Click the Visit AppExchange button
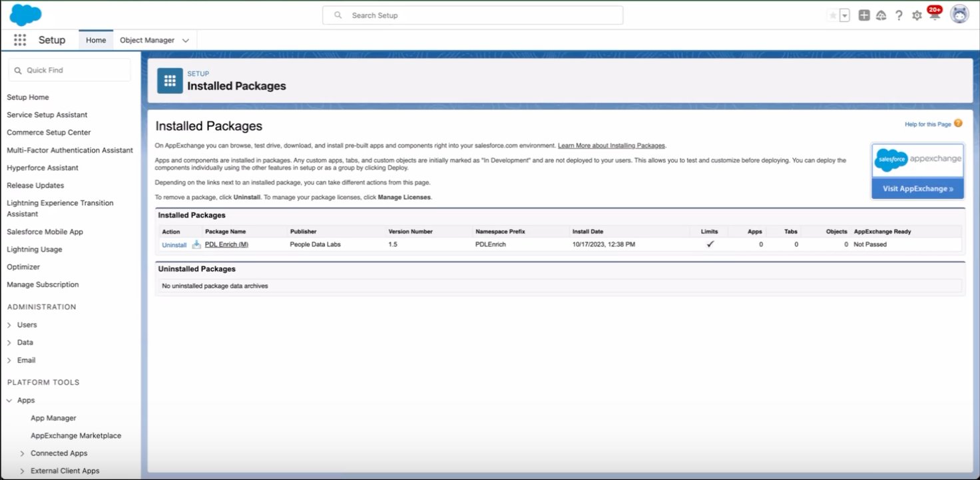This screenshot has width=980, height=480. coord(917,189)
